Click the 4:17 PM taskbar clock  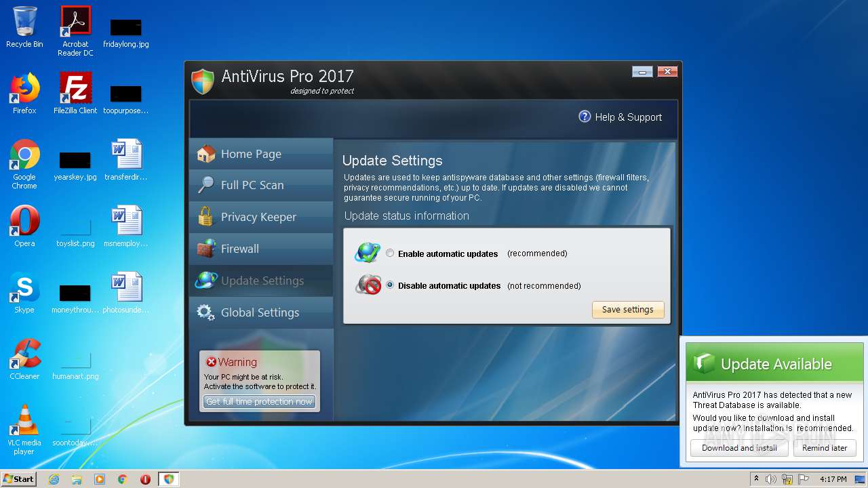833,479
